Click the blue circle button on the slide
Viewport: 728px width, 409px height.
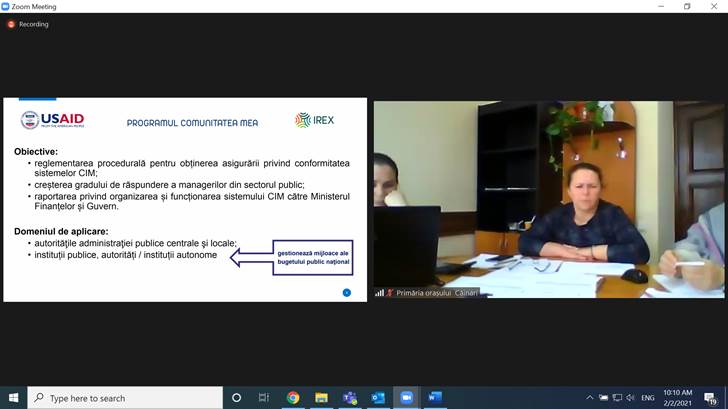click(347, 292)
